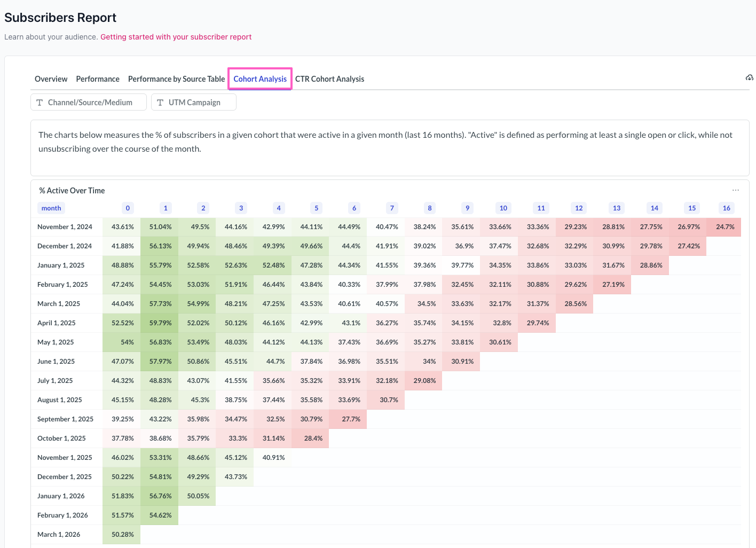Open Getting started with your subscriber report link

176,37
